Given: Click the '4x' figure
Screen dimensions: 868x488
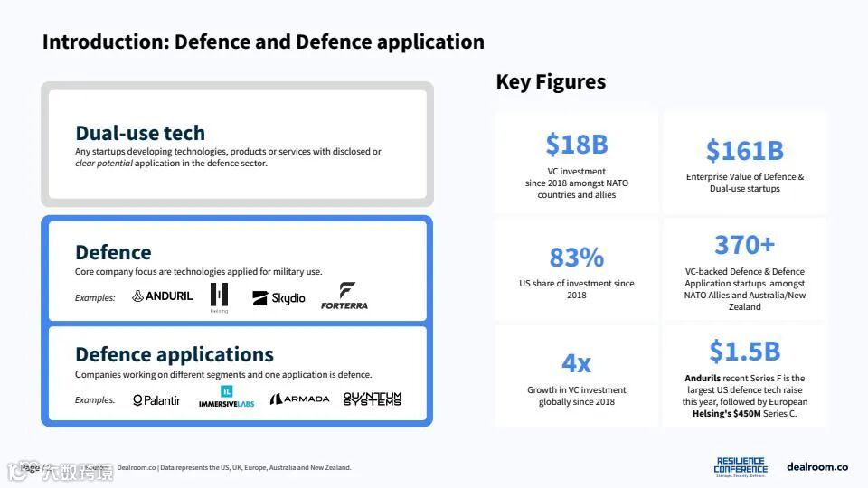Looking at the screenshot, I should [577, 363].
